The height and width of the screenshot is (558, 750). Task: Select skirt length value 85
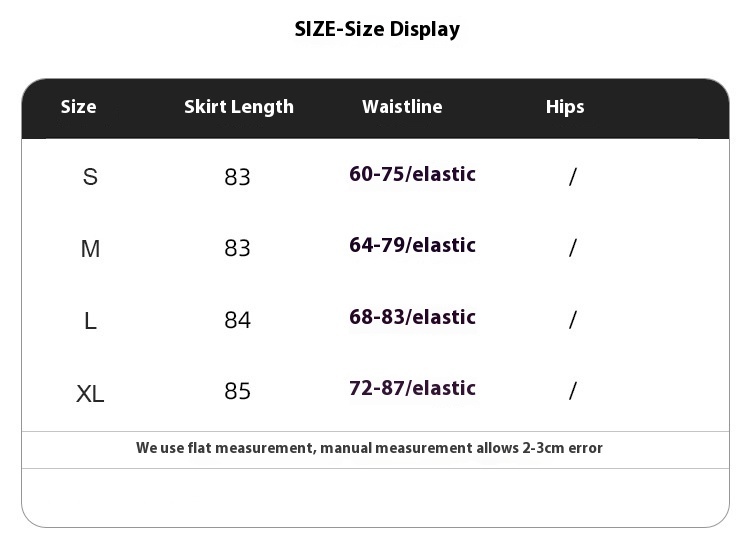237,391
